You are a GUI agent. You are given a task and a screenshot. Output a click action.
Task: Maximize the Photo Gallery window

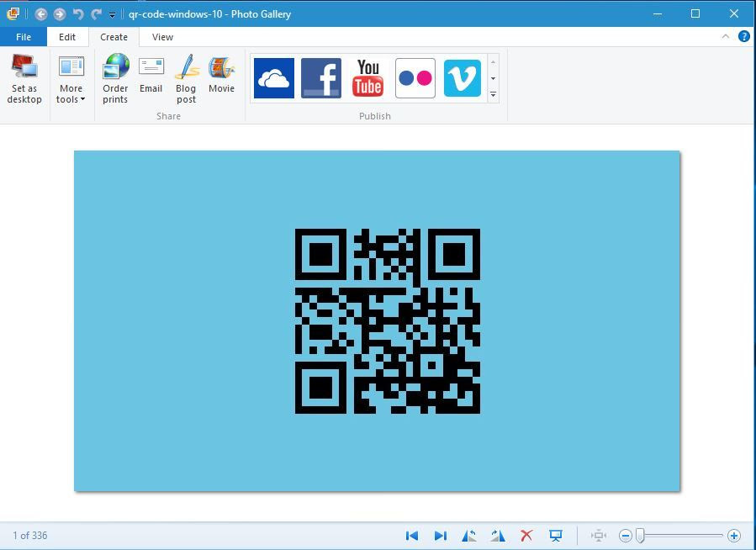click(x=695, y=13)
